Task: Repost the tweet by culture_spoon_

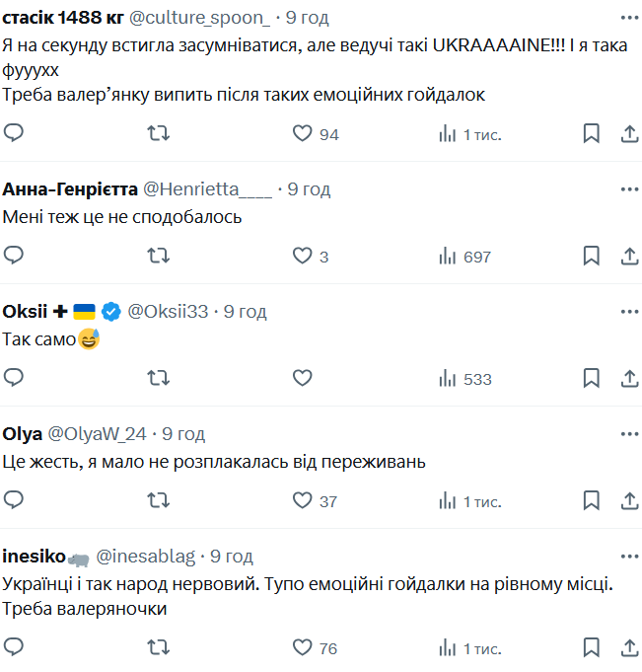Action: [x=158, y=133]
